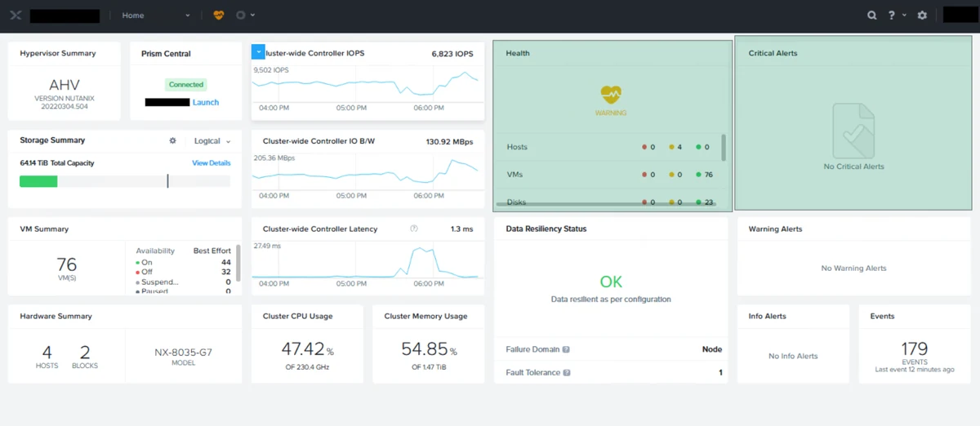Click the Cluster-wide Controller IOPS chart line
Viewport: 980px width, 426px height.
pos(365,83)
